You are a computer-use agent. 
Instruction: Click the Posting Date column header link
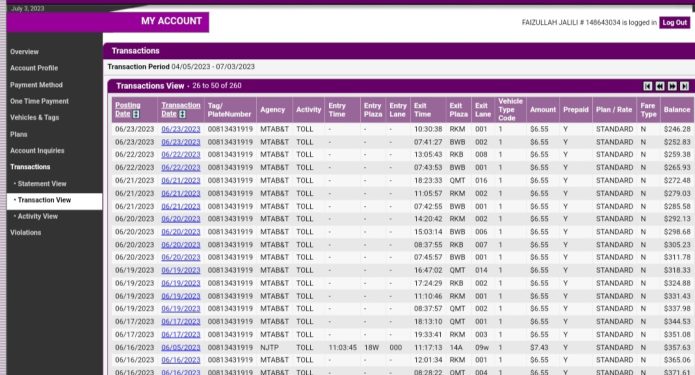(128, 109)
